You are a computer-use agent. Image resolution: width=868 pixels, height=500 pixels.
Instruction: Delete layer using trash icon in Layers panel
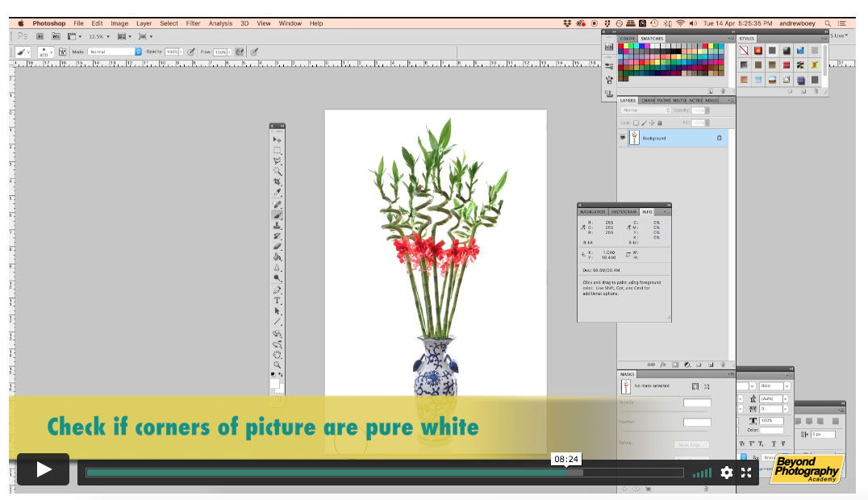pos(723,365)
